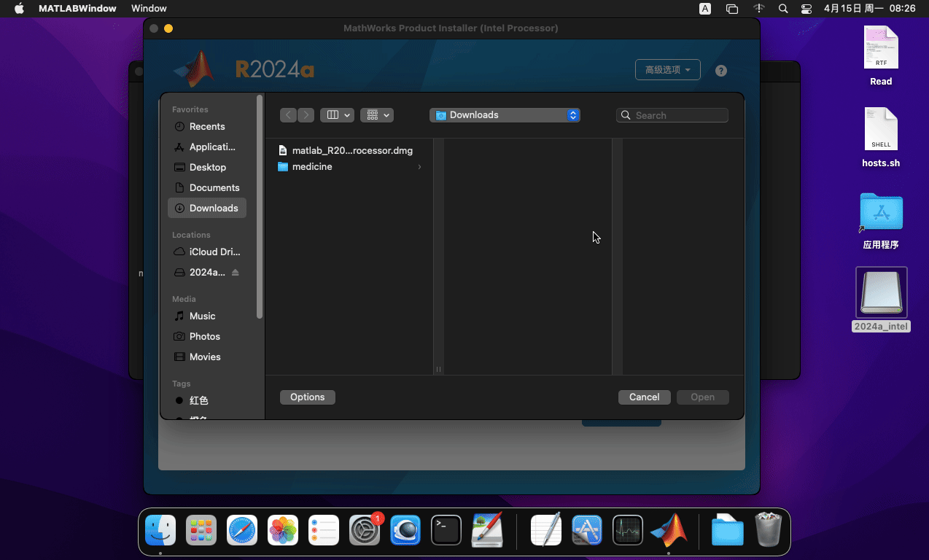
Task: Select the 2024a_intel disk on desktop
Action: point(881,300)
